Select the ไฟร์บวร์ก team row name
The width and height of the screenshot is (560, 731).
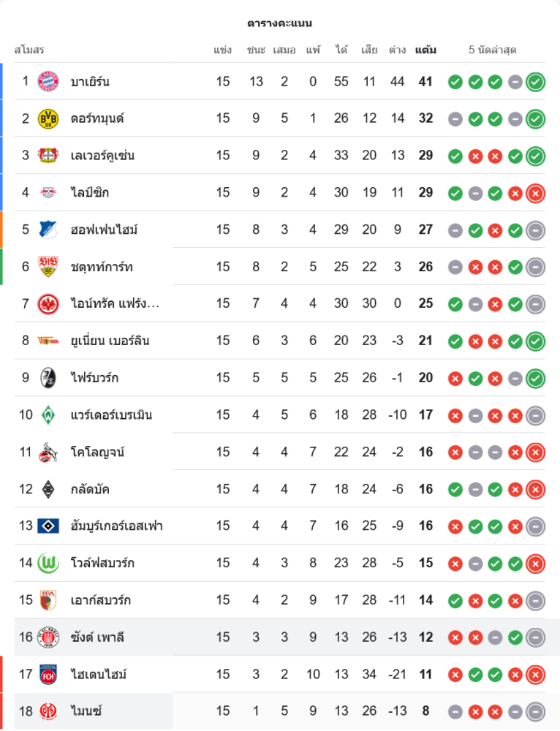94,378
